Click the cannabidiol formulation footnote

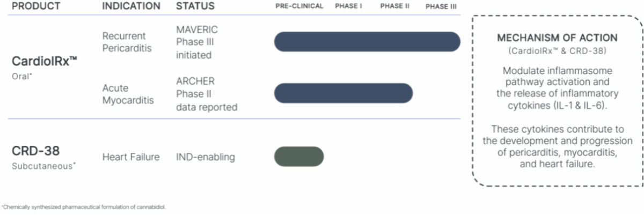(x=83, y=206)
